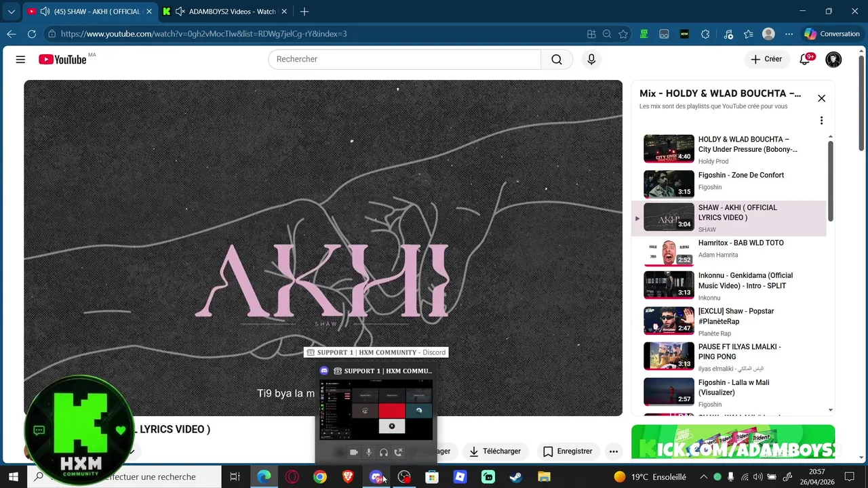Close the Mix playlist panel
Viewport: 868px width, 488px height.
point(821,98)
